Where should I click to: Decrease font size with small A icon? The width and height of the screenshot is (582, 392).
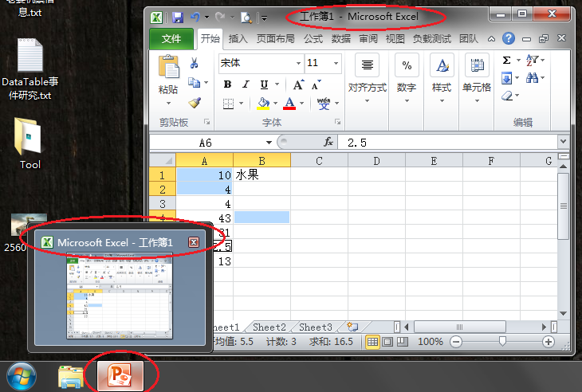coord(317,85)
